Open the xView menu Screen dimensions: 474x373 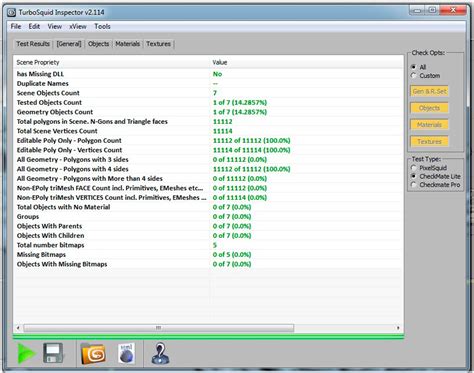78,26
